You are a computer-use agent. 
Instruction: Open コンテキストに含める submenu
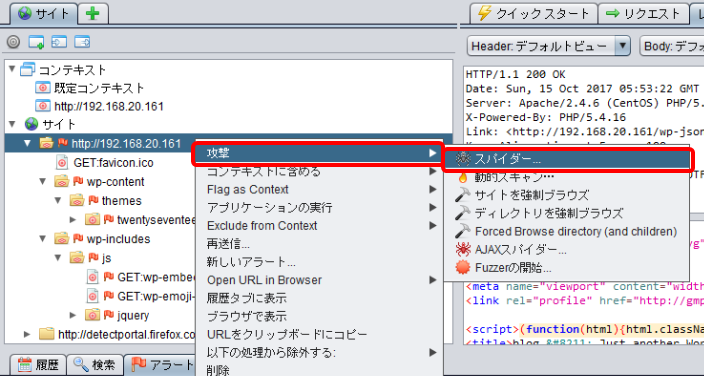[319, 171]
